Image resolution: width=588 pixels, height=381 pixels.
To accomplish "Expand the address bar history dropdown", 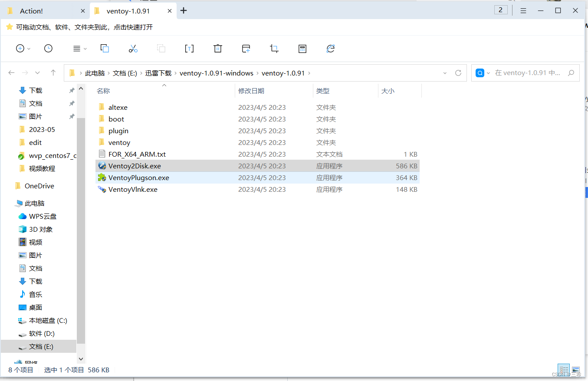I will point(445,73).
